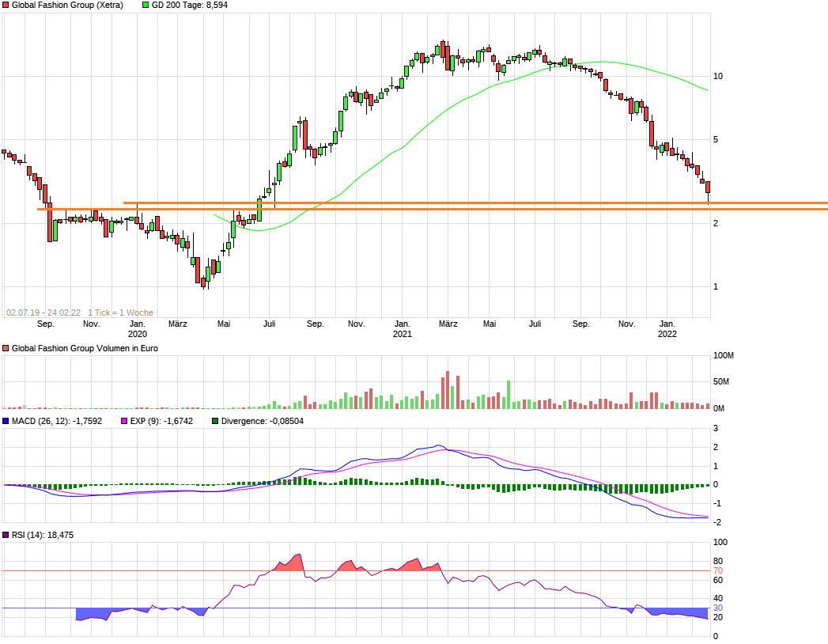The image size is (828, 644).
Task: Click the red horizontal RSI 70 threshold line
Action: (x=357, y=570)
